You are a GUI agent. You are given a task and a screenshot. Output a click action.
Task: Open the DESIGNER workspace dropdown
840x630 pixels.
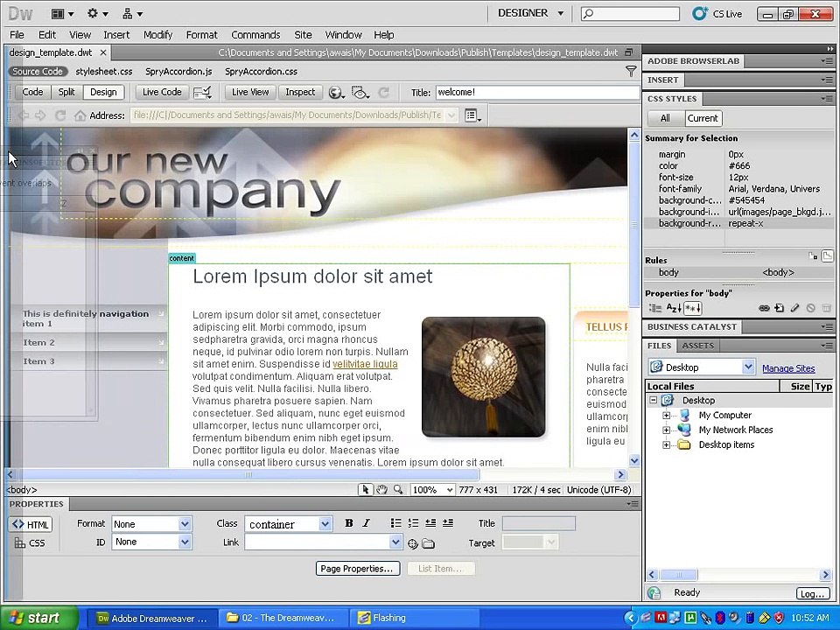click(530, 13)
